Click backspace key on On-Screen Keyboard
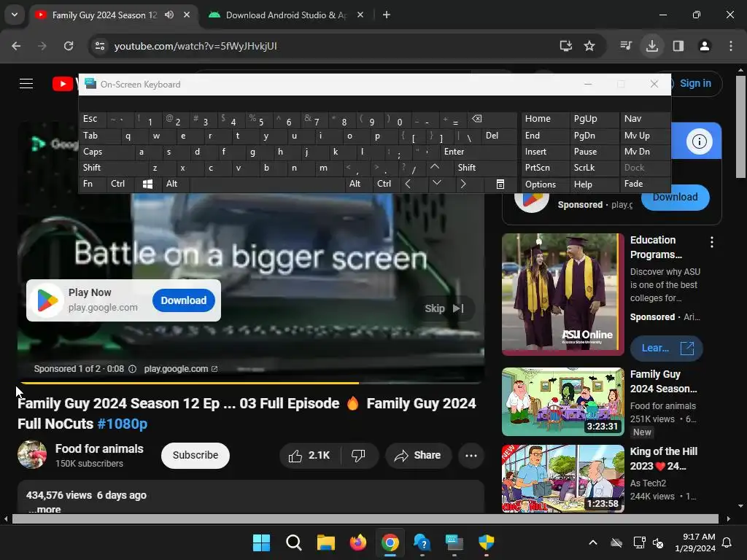The height and width of the screenshot is (560, 747). tap(491, 119)
